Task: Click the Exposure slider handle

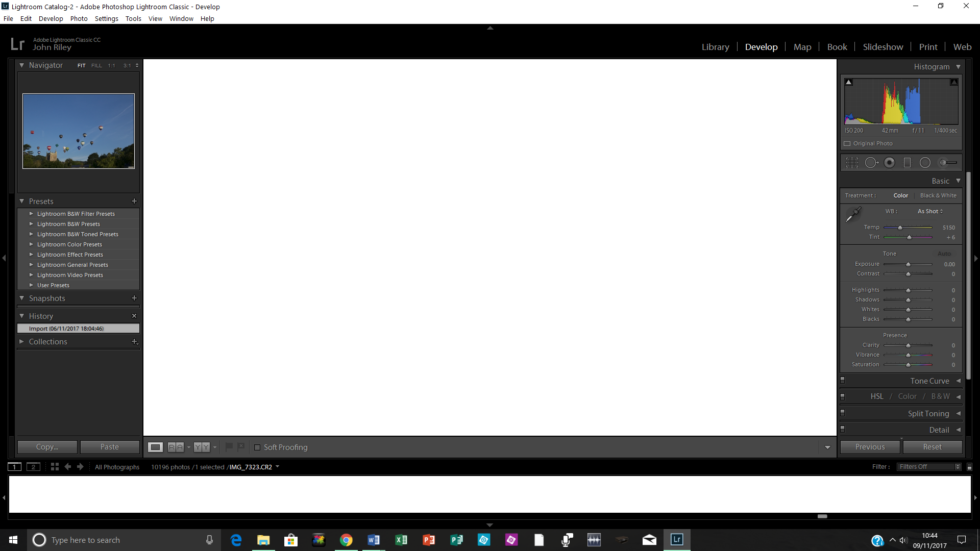Action: [x=908, y=264]
